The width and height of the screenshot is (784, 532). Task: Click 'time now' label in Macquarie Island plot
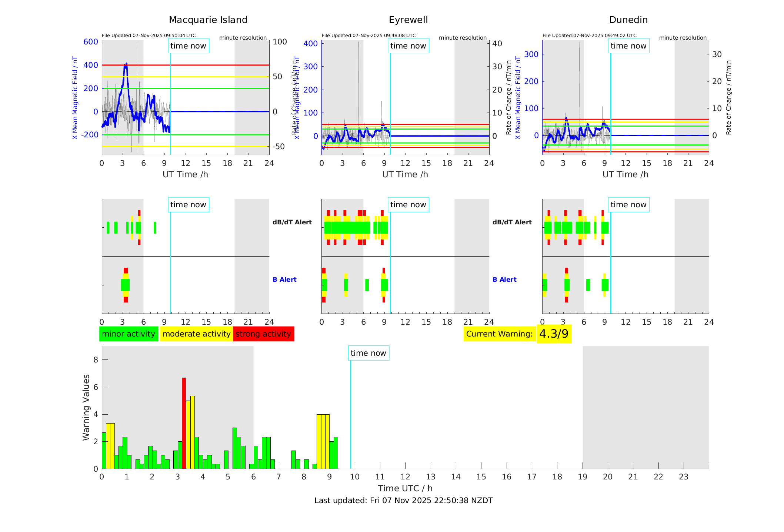188,46
